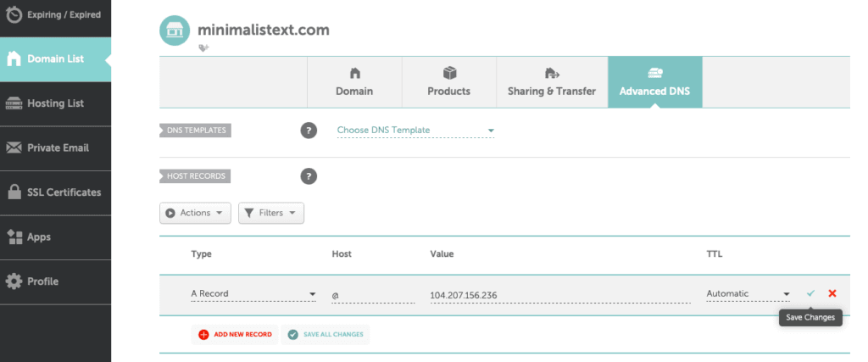Click help icon next to Host Records
The width and height of the screenshot is (868, 362).
tap(309, 176)
